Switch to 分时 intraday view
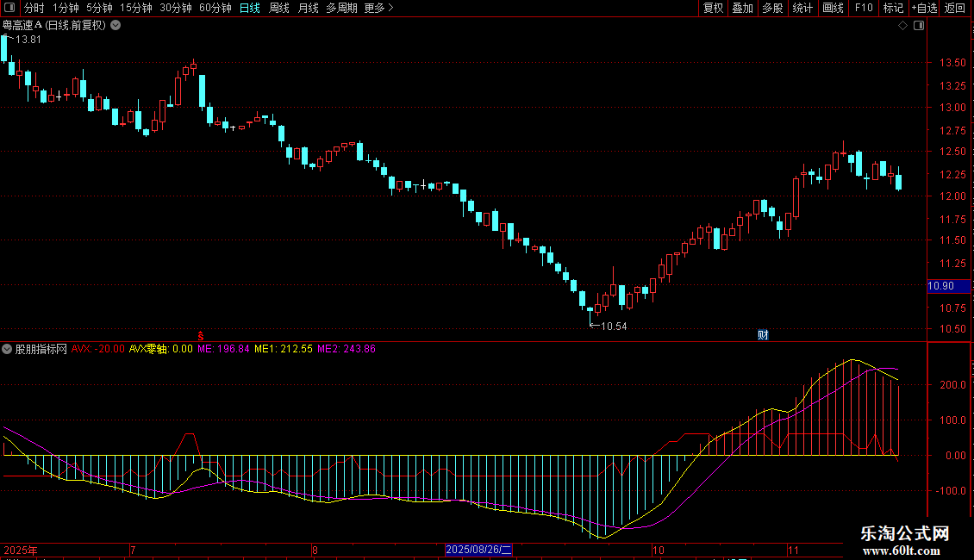Screen dimensions: 974x560 click(34, 8)
